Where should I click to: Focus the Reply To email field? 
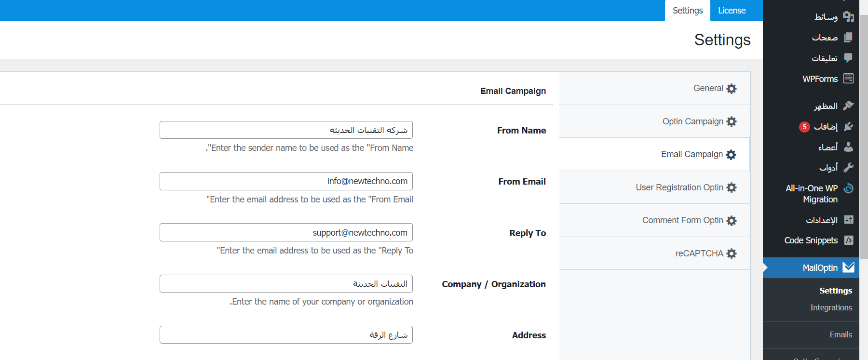tap(286, 232)
